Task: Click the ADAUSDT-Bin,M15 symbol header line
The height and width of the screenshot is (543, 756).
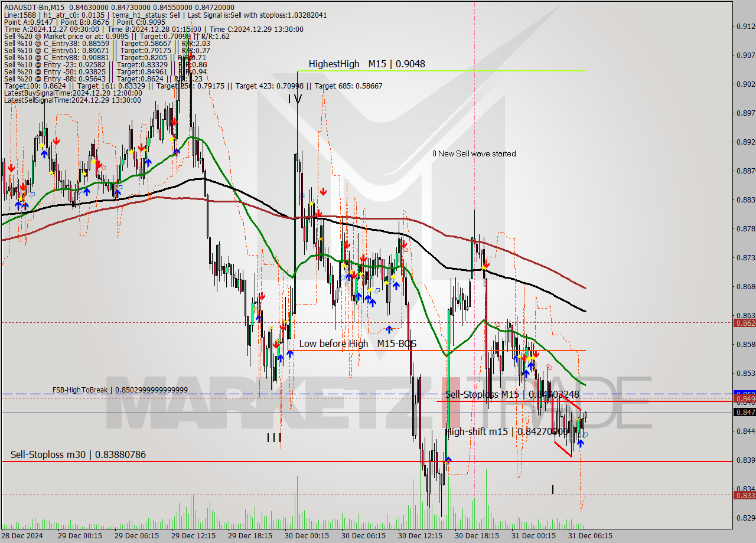Action: click(119, 7)
